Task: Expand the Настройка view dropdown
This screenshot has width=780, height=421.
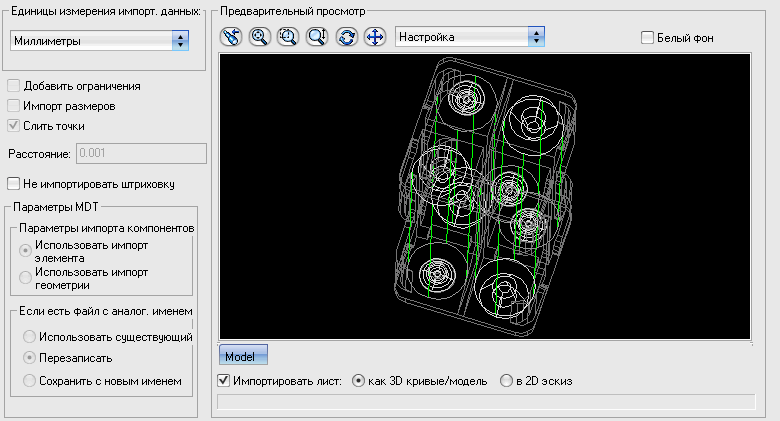Action: (x=469, y=37)
